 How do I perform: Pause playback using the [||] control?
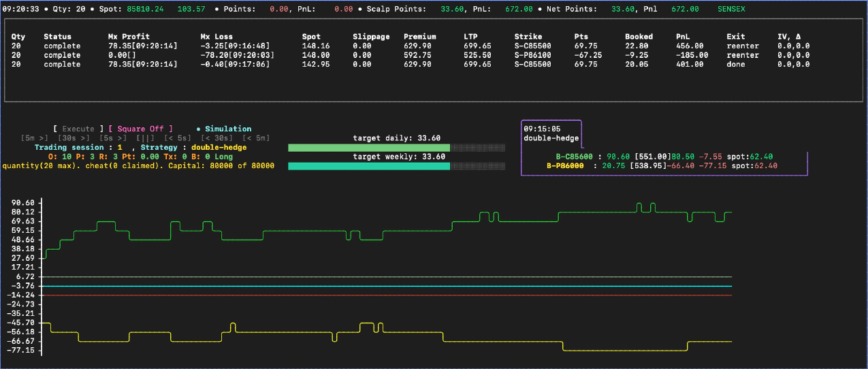pos(145,138)
